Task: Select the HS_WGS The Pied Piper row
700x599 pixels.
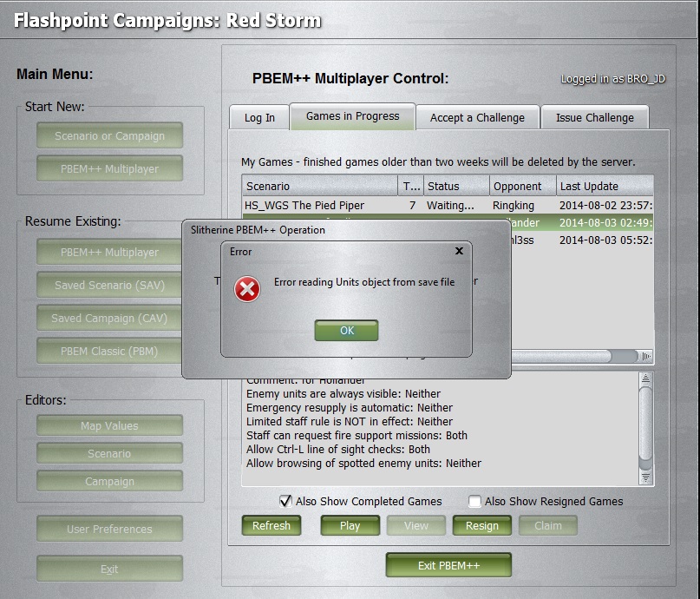Action: [x=448, y=205]
